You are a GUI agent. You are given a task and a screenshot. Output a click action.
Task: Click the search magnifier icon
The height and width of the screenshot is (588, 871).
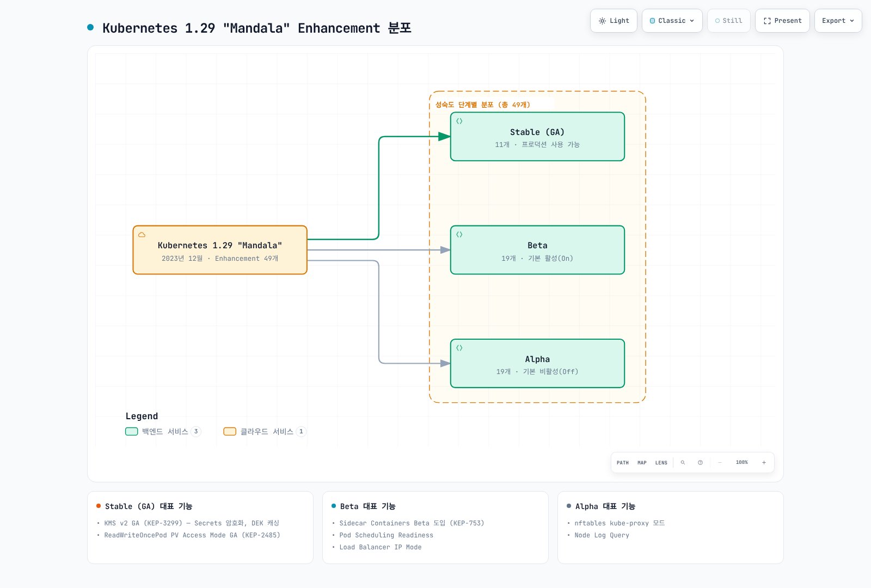pyautogui.click(x=683, y=462)
